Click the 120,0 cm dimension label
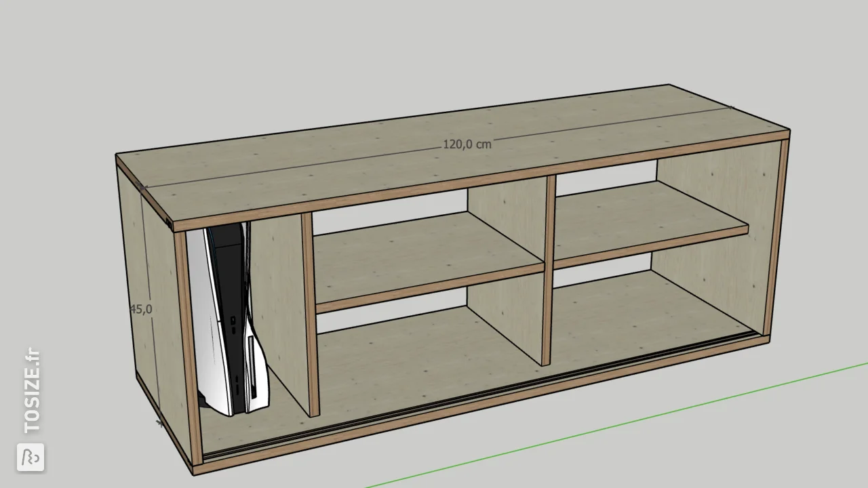The image size is (868, 488). coord(467,144)
